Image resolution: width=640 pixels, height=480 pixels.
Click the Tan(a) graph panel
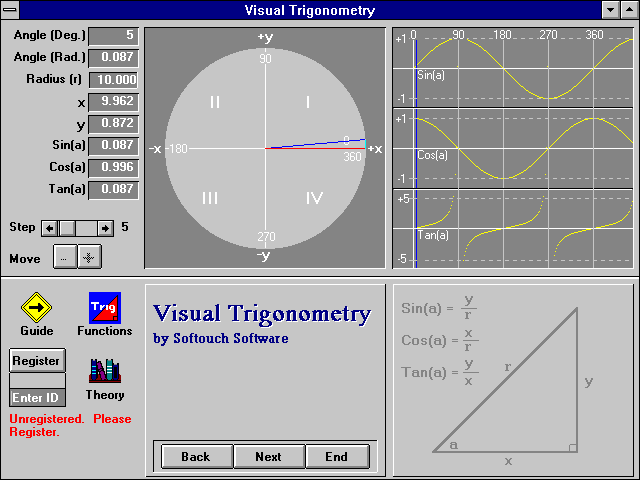click(x=512, y=230)
